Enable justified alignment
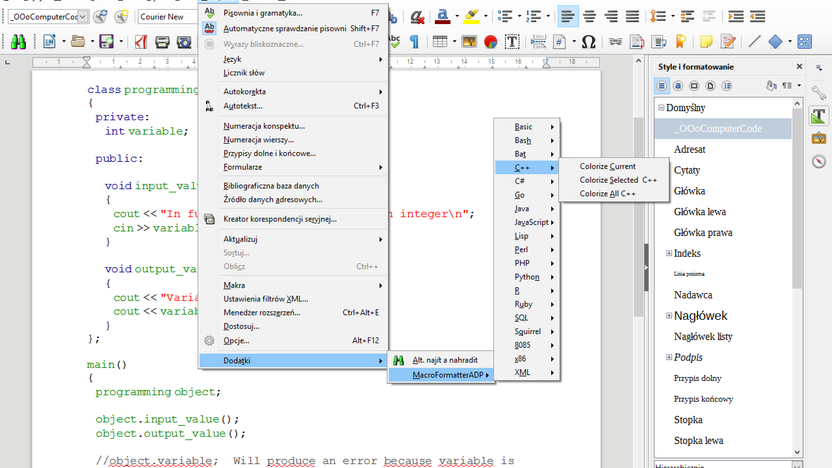This screenshot has width=832, height=468. point(632,17)
